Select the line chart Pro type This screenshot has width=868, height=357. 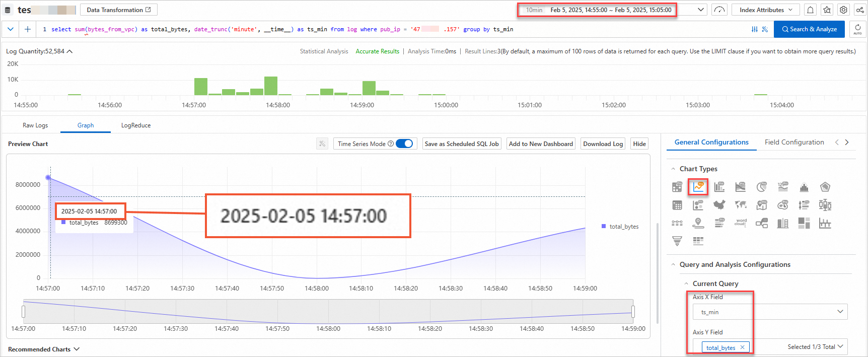pos(698,187)
